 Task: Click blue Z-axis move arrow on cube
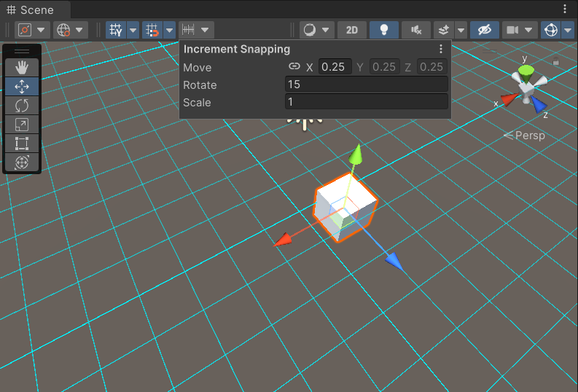pyautogui.click(x=394, y=260)
